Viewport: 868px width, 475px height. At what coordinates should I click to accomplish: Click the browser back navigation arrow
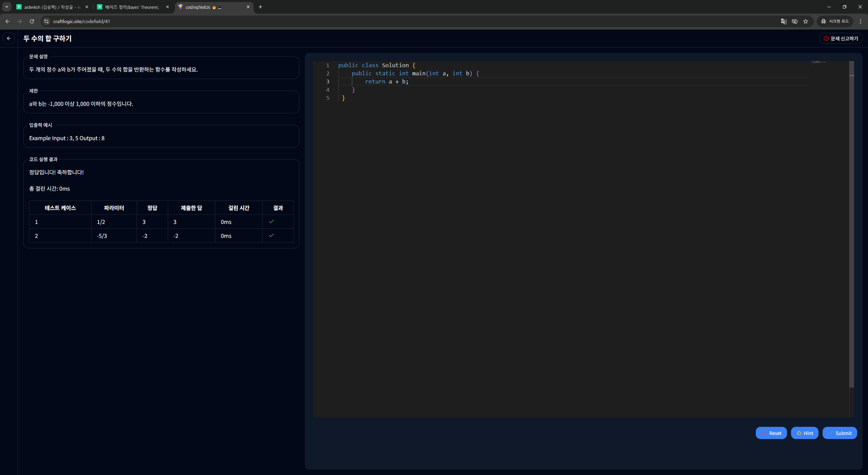[x=7, y=21]
